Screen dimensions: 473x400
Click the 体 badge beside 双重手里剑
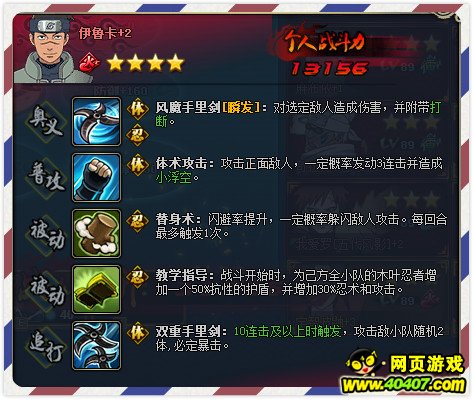tap(137, 332)
